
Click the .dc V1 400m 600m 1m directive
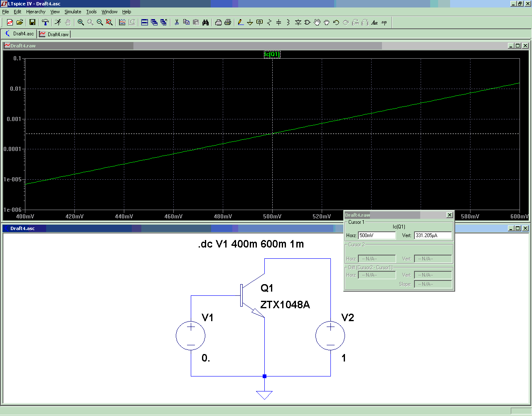coord(251,244)
